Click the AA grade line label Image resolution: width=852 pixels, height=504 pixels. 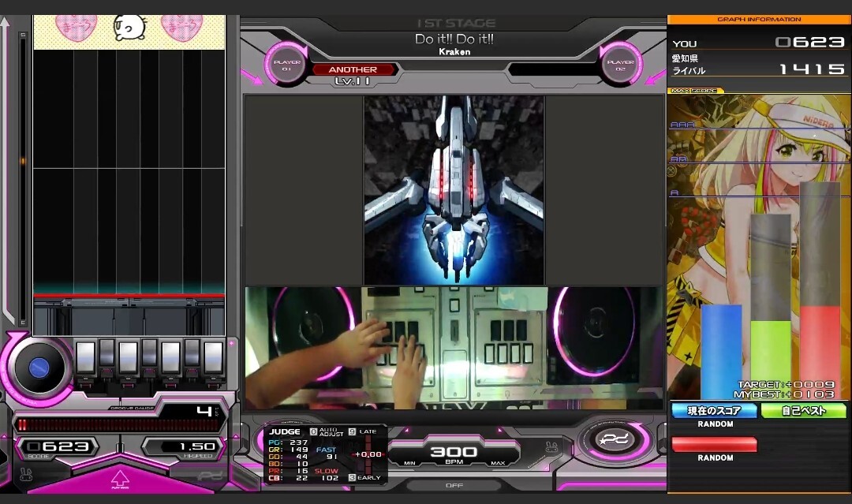[x=678, y=159]
